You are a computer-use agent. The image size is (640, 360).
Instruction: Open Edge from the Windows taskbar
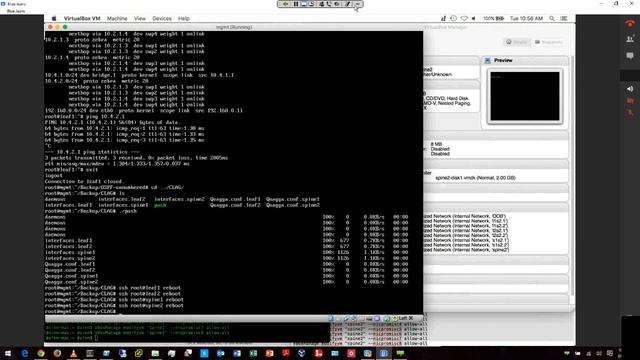click(x=25, y=353)
